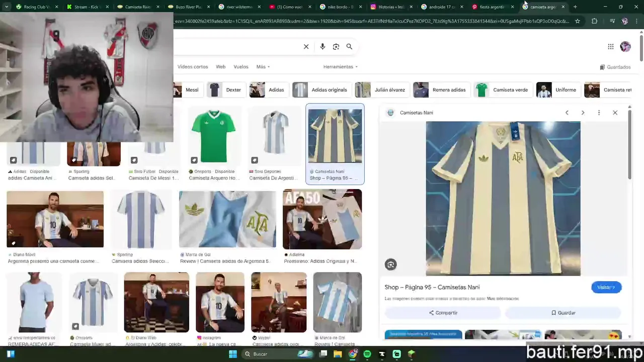644x362 pixels.
Task: Open File Explorer from taskbar
Action: tap(338, 354)
